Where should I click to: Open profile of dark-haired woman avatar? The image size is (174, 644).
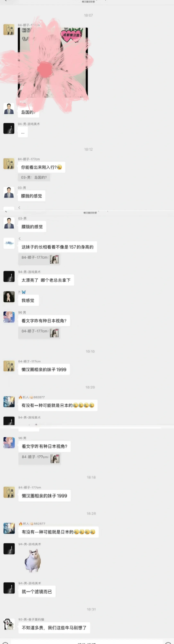pyautogui.click(x=9, y=297)
